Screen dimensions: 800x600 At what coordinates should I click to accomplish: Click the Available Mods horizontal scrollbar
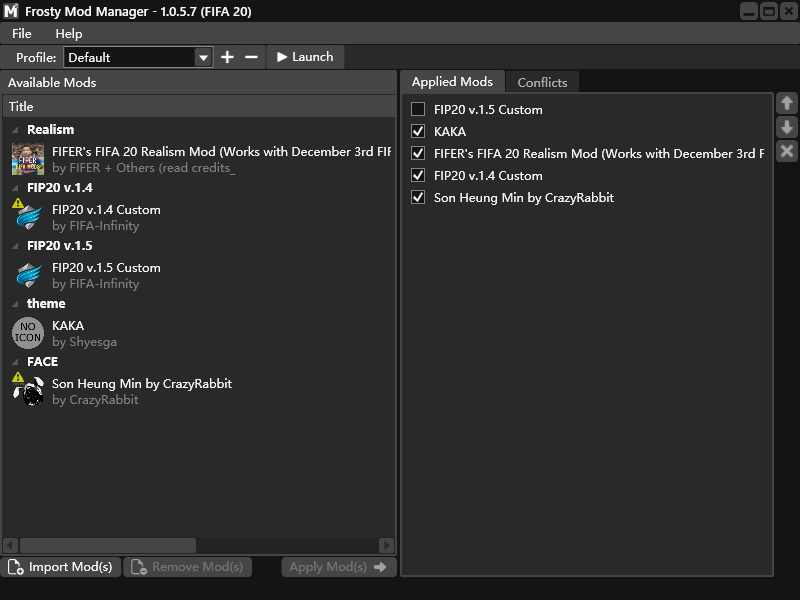108,545
